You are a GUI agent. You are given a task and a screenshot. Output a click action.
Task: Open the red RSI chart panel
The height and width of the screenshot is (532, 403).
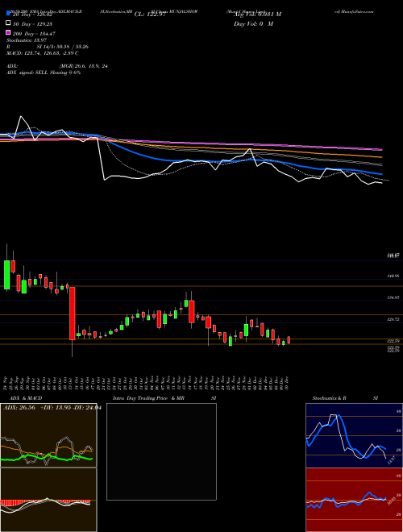pyautogui.click(x=354, y=500)
